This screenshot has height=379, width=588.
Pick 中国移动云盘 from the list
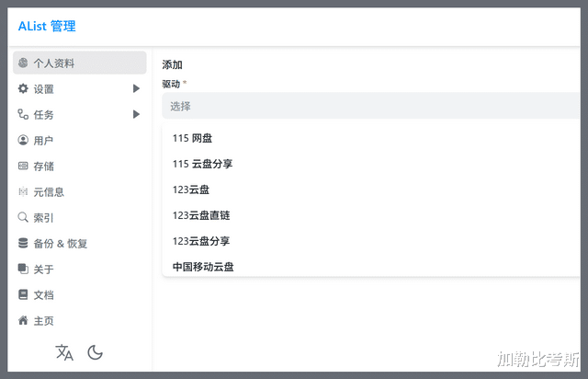(371, 267)
